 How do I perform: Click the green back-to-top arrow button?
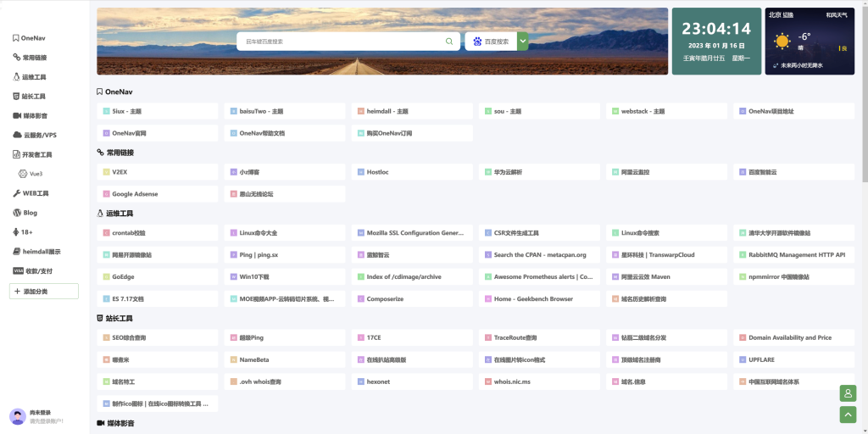tap(848, 414)
